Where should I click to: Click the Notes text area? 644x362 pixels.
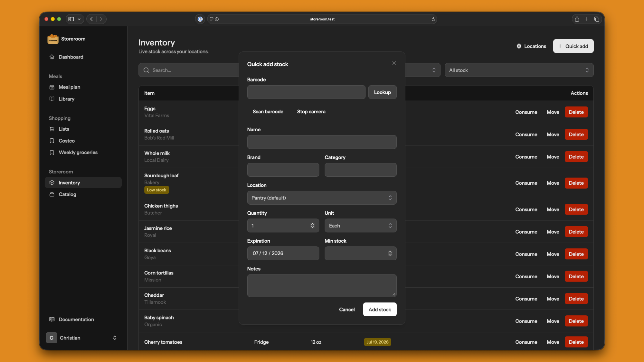(322, 285)
